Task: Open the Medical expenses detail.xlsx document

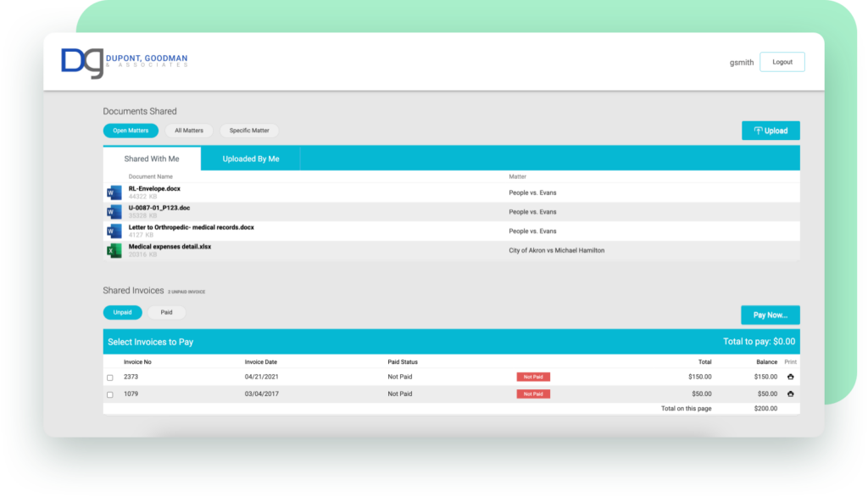Action: [x=170, y=247]
